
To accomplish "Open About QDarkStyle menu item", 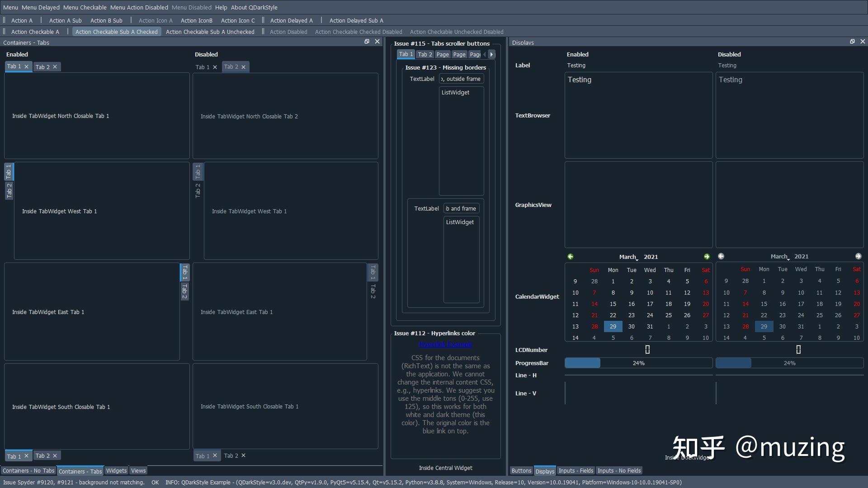I will 254,7.
